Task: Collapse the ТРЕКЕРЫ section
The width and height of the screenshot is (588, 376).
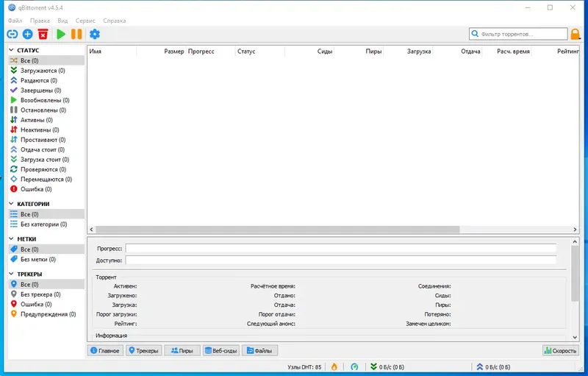Action: [11, 274]
